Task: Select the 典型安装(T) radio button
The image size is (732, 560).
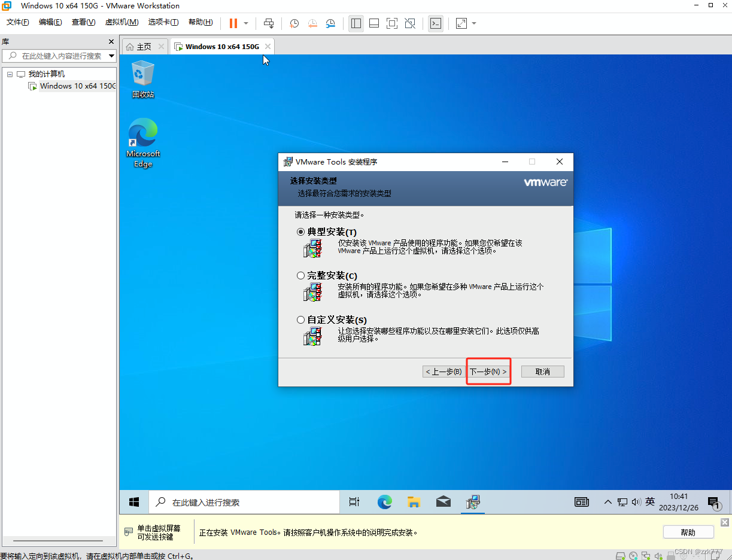Action: pyautogui.click(x=300, y=232)
